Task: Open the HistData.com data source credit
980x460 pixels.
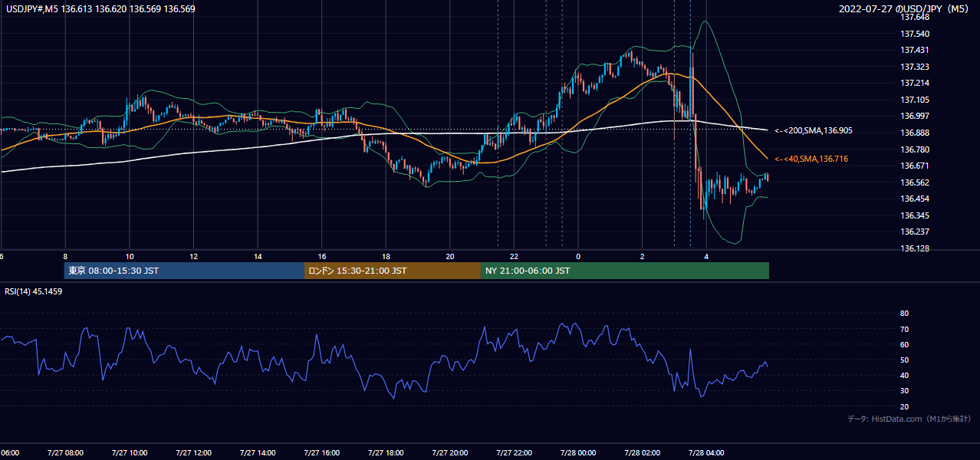Action: [909, 419]
